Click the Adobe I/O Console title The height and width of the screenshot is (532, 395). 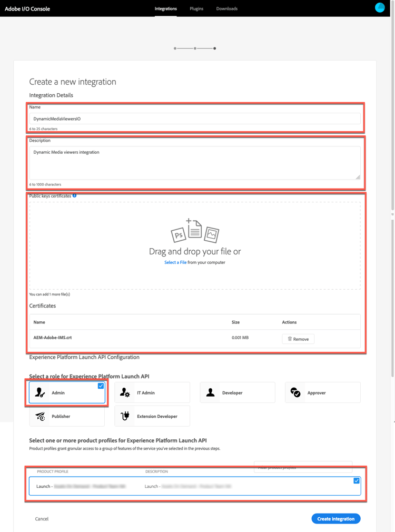pos(27,9)
